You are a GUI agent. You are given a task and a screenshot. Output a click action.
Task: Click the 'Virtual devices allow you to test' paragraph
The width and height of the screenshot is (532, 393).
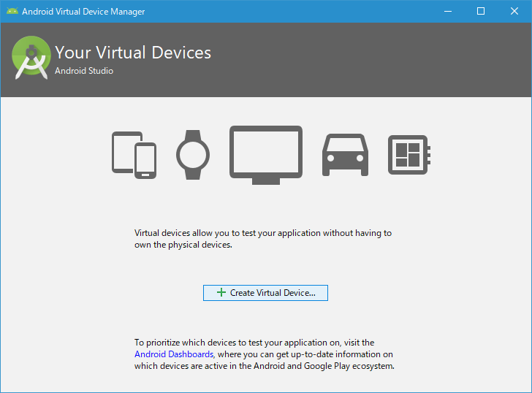pyautogui.click(x=263, y=239)
